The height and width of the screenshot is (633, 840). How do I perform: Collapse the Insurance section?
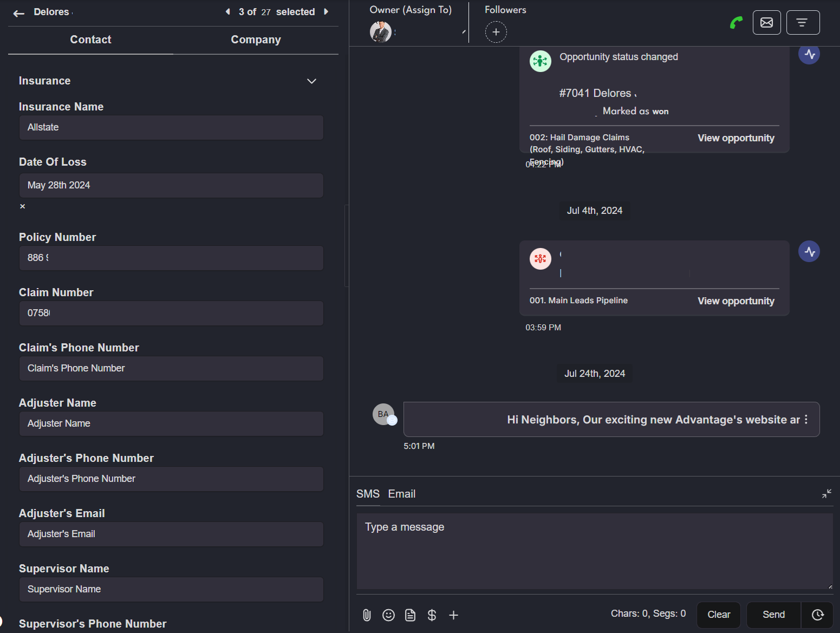tap(311, 81)
